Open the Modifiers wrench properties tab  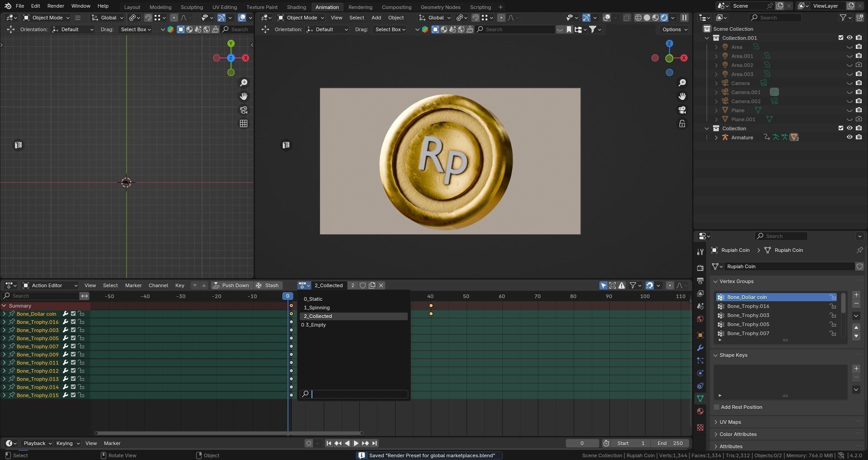pyautogui.click(x=700, y=348)
